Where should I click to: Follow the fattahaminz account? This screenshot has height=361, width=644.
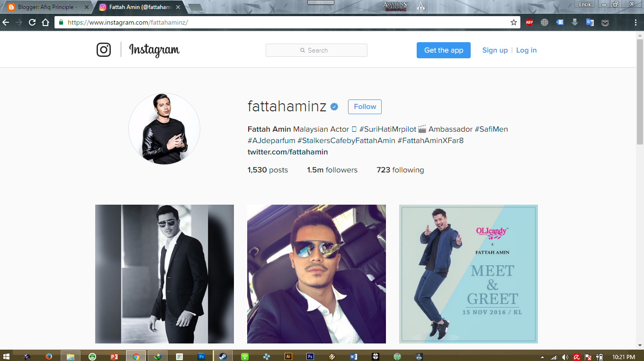365,107
